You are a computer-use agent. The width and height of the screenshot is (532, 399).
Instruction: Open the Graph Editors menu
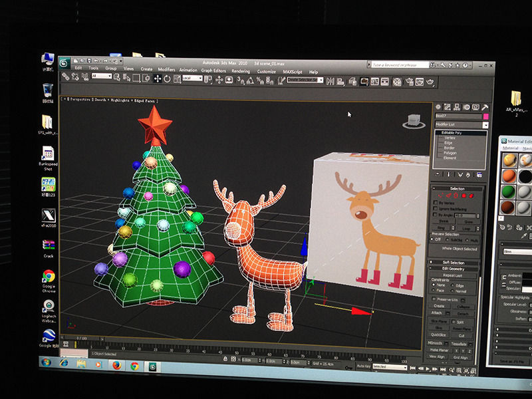(213, 70)
